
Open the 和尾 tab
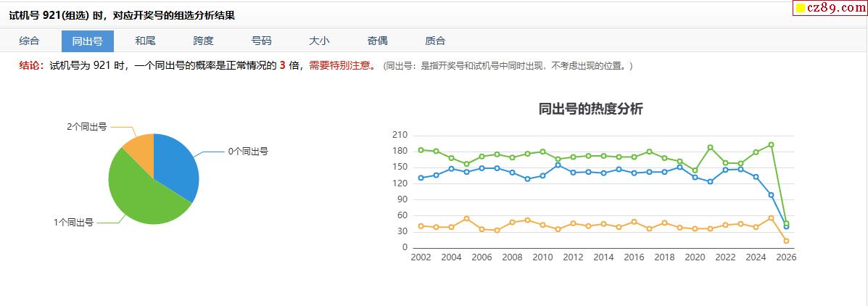(x=145, y=41)
